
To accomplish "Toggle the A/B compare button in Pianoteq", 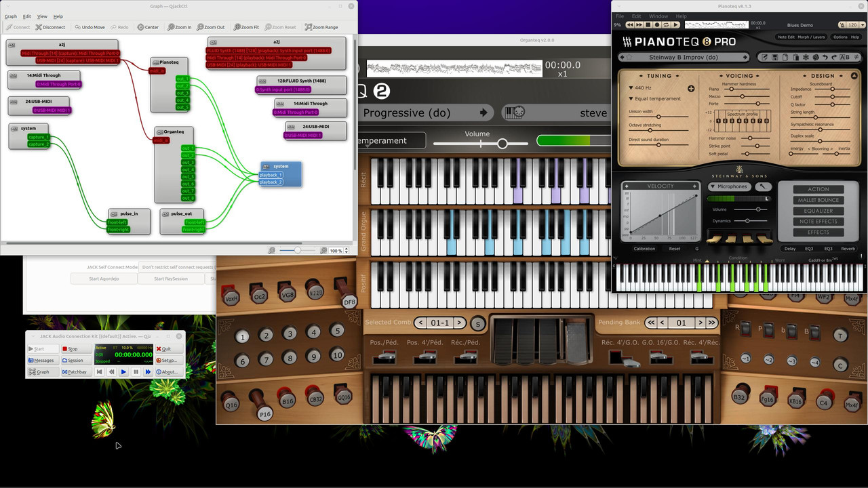I will click(844, 58).
